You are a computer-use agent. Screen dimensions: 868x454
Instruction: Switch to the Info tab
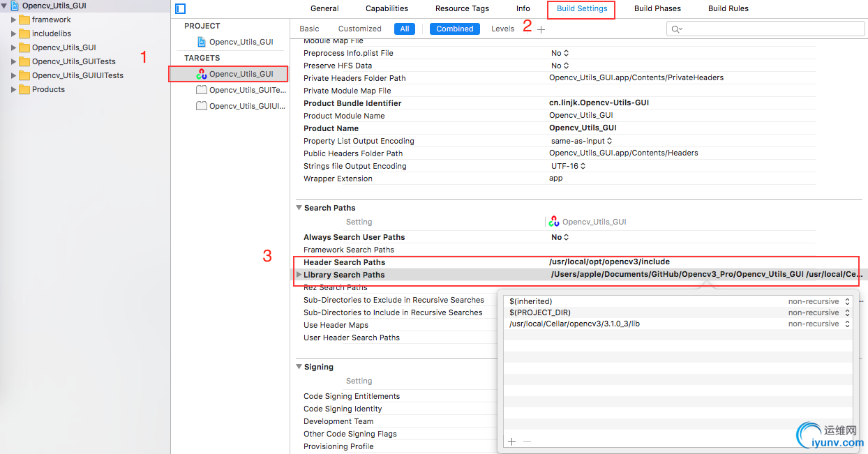pyautogui.click(x=523, y=8)
